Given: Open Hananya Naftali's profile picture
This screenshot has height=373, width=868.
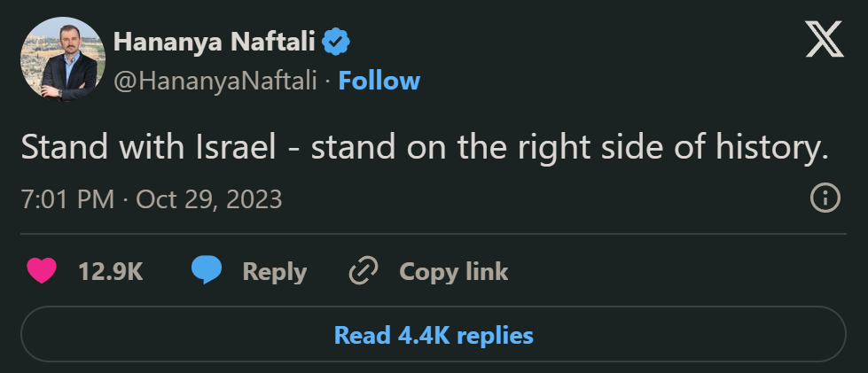Looking at the screenshot, I should click(59, 58).
